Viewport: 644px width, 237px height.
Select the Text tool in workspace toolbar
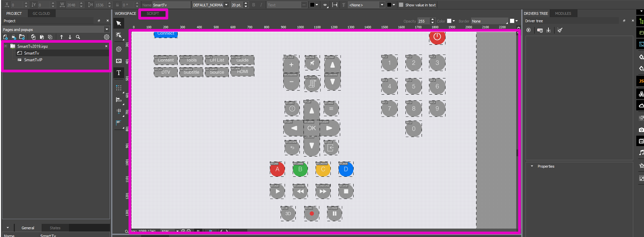point(119,73)
